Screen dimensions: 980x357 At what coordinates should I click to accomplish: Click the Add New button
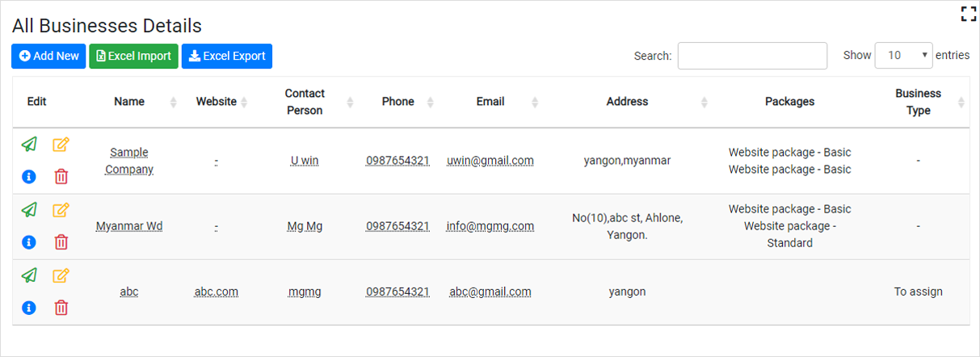tap(48, 56)
